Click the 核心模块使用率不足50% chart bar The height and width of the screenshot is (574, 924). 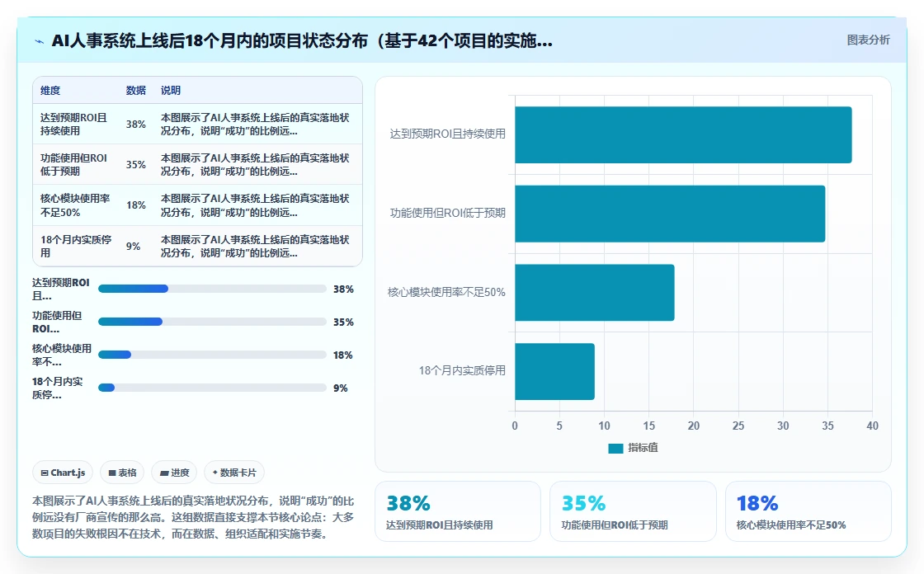tap(595, 293)
